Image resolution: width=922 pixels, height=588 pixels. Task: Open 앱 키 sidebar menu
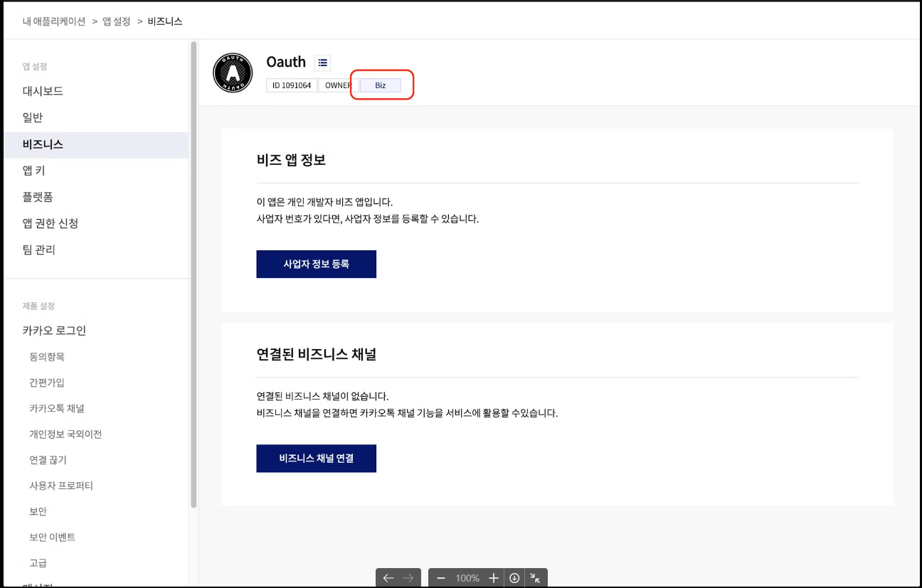[34, 171]
